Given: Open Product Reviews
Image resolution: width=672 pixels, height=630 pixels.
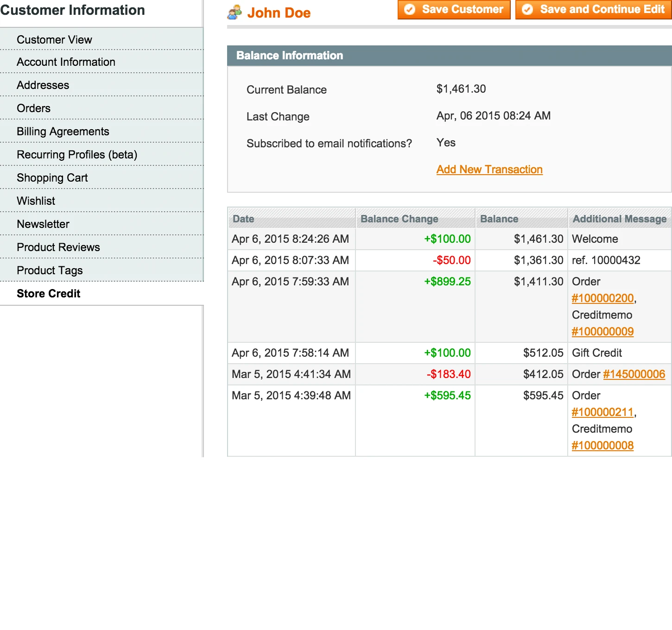Looking at the screenshot, I should tap(58, 247).
